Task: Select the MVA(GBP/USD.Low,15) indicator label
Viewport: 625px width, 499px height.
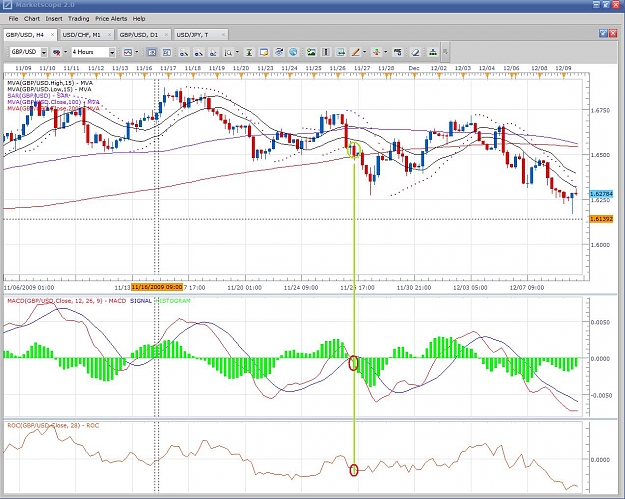Action: point(49,89)
